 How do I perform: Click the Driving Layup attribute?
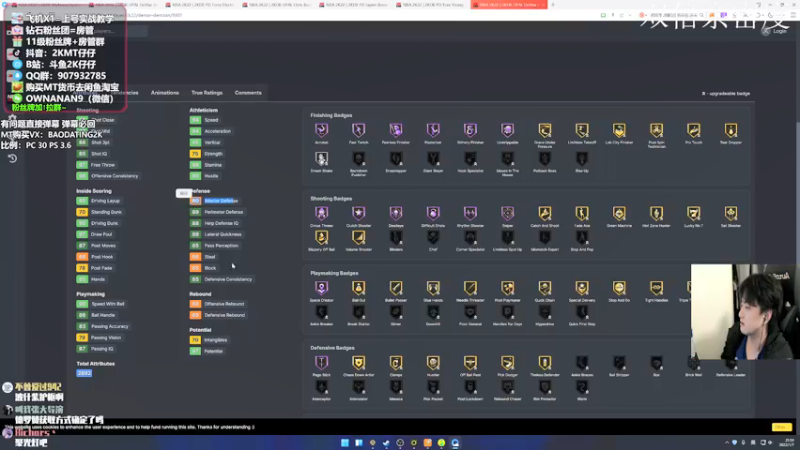(x=98, y=201)
